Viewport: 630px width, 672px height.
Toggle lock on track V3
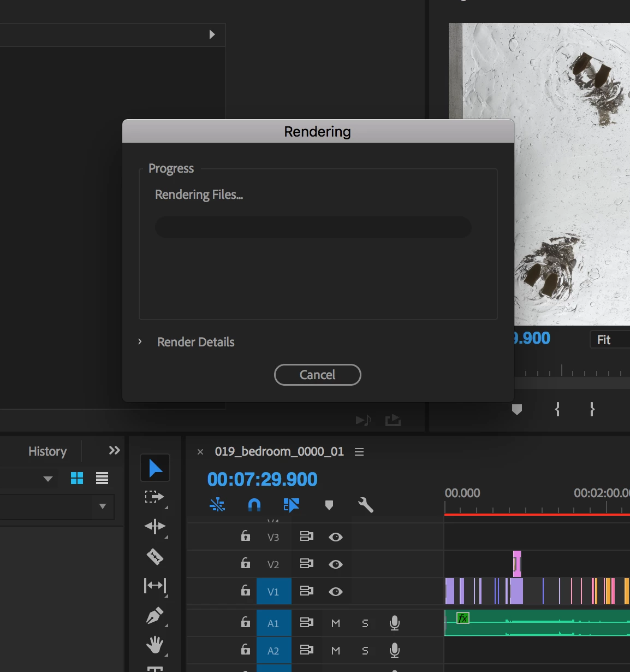point(246,536)
